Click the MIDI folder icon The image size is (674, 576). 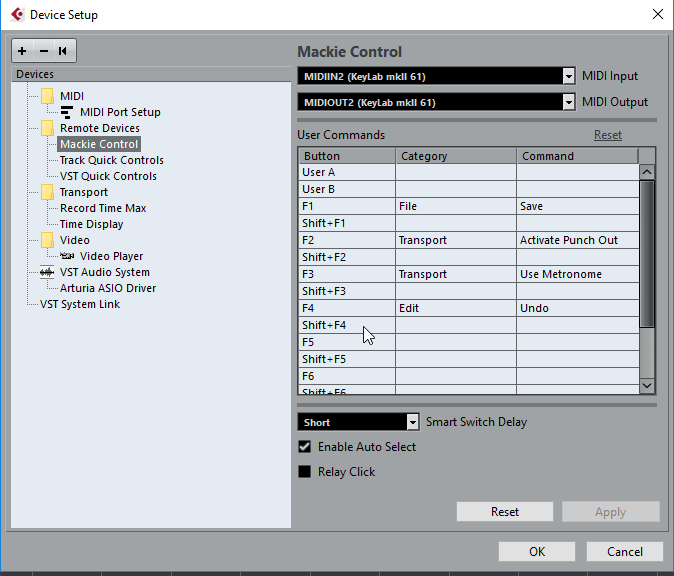[x=47, y=96]
